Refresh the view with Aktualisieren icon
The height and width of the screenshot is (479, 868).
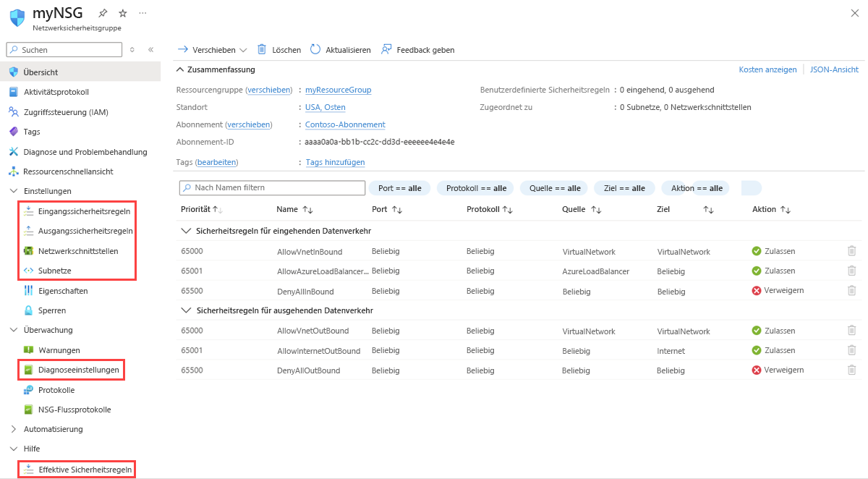pyautogui.click(x=315, y=49)
